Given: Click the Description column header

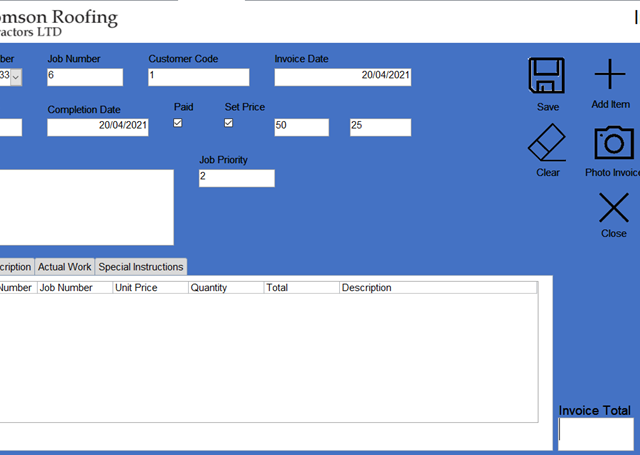Looking at the screenshot, I should (437, 288).
